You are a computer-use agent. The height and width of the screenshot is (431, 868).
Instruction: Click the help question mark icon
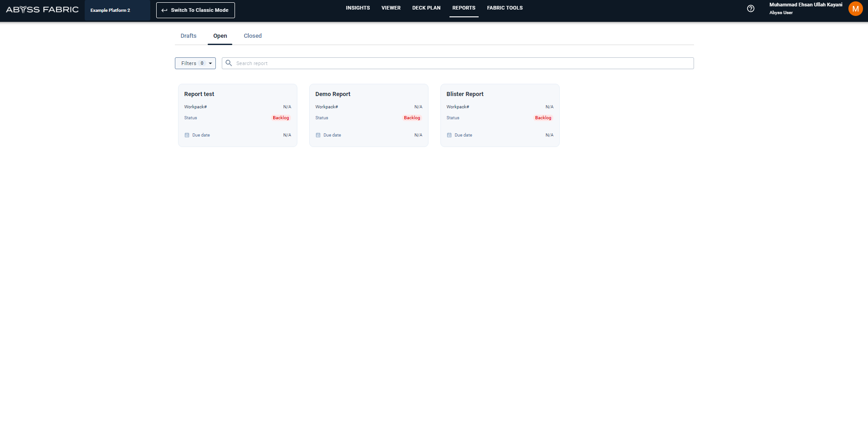point(751,9)
